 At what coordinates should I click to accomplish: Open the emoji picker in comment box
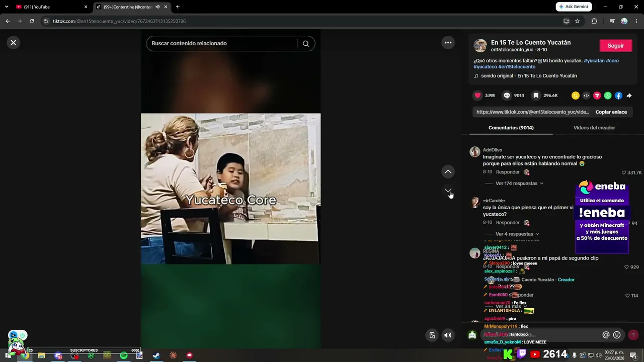coord(617,335)
